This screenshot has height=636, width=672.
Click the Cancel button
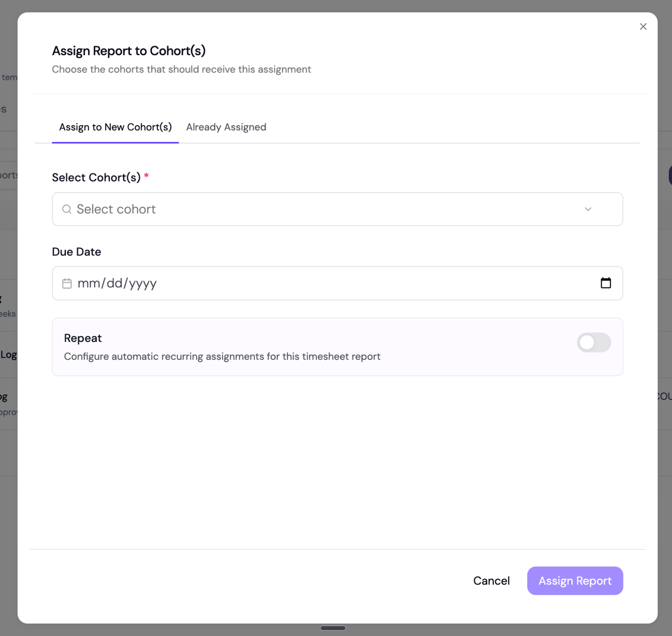point(491,581)
